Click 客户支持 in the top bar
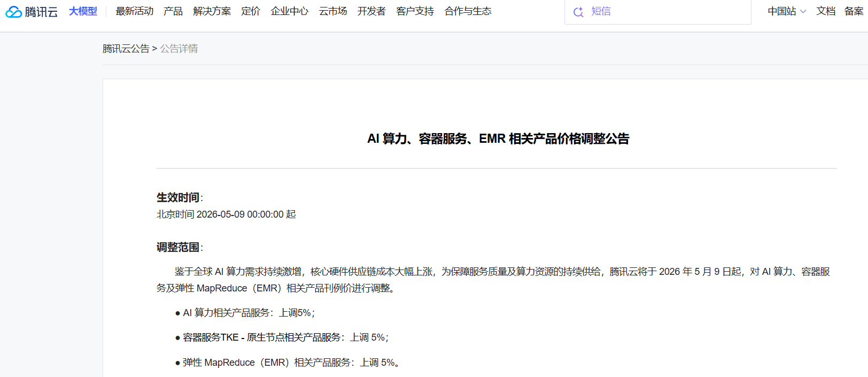Screen dimensions: 868x377 click(x=415, y=11)
